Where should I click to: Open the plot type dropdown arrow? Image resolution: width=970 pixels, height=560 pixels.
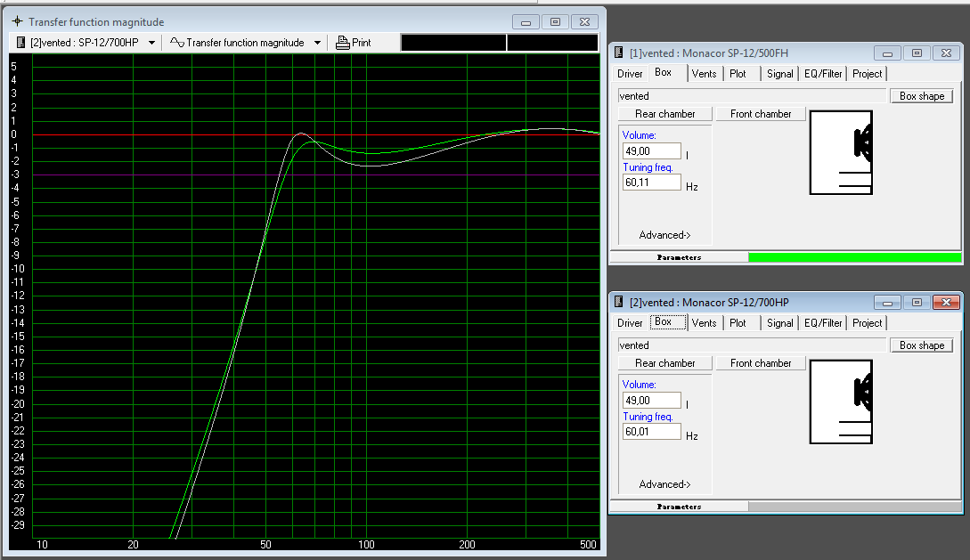coord(317,43)
